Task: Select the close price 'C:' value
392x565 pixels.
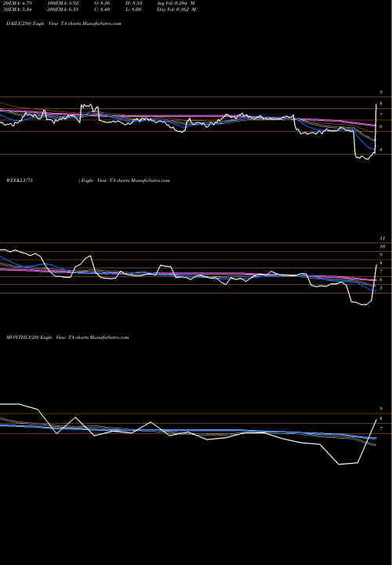Action: click(102, 9)
